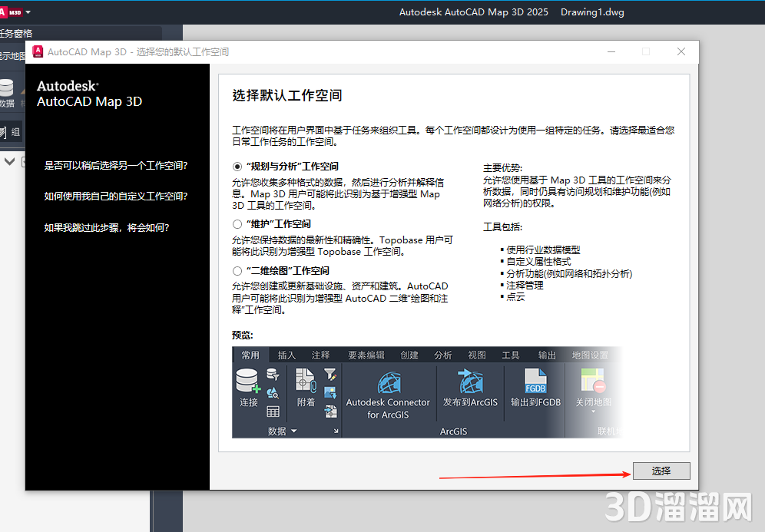The image size is (765, 532).
Task: Click the Drawing1.dwg title in main window
Action: pyautogui.click(x=592, y=12)
